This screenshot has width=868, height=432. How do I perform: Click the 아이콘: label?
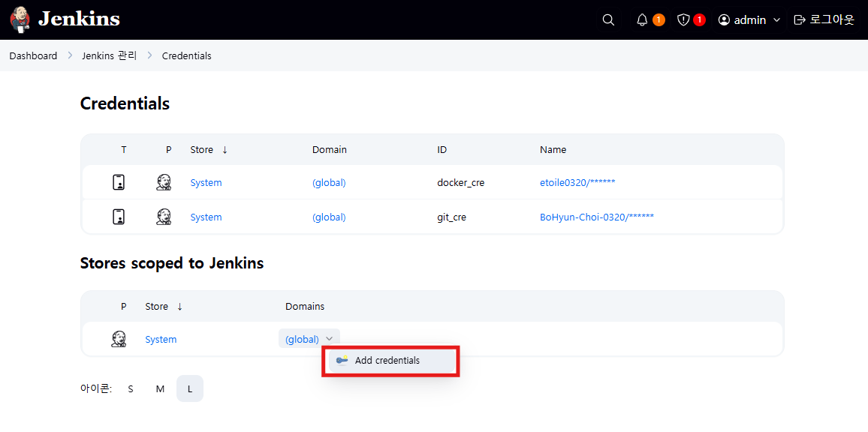[96, 388]
